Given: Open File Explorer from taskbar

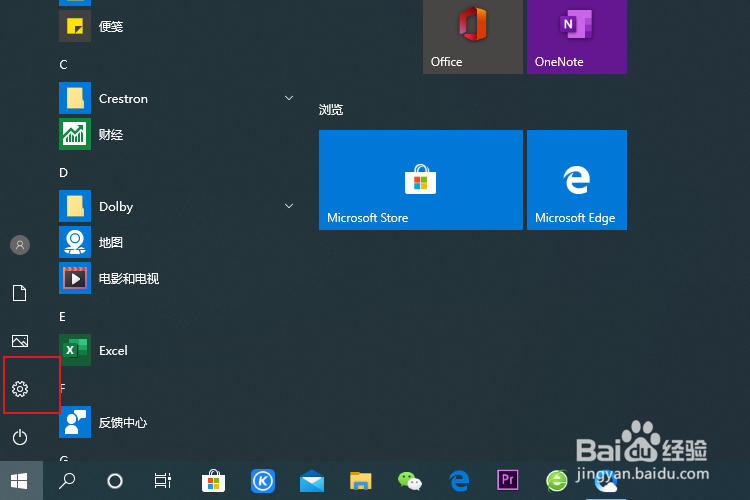Looking at the screenshot, I should point(361,481).
